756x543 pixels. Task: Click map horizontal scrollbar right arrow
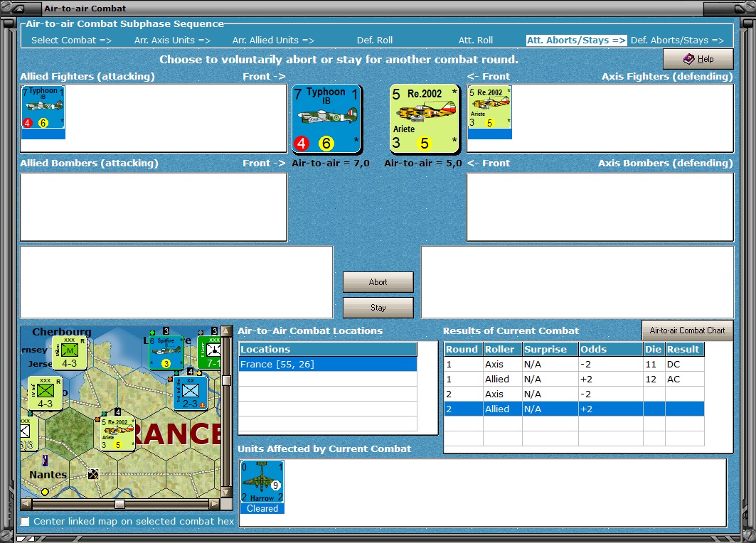(x=215, y=504)
